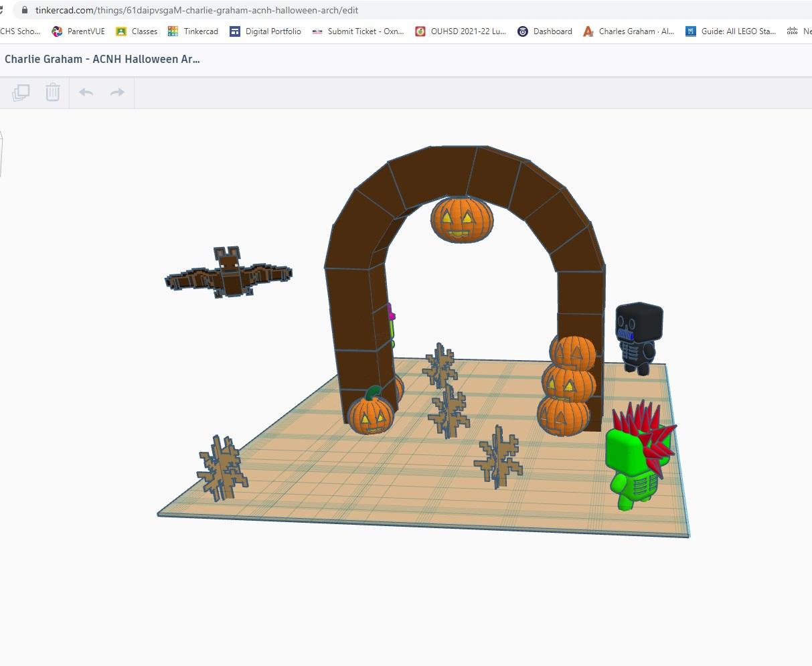The image size is (812, 666).
Task: Open the Classes bookmark
Action: [x=137, y=31]
